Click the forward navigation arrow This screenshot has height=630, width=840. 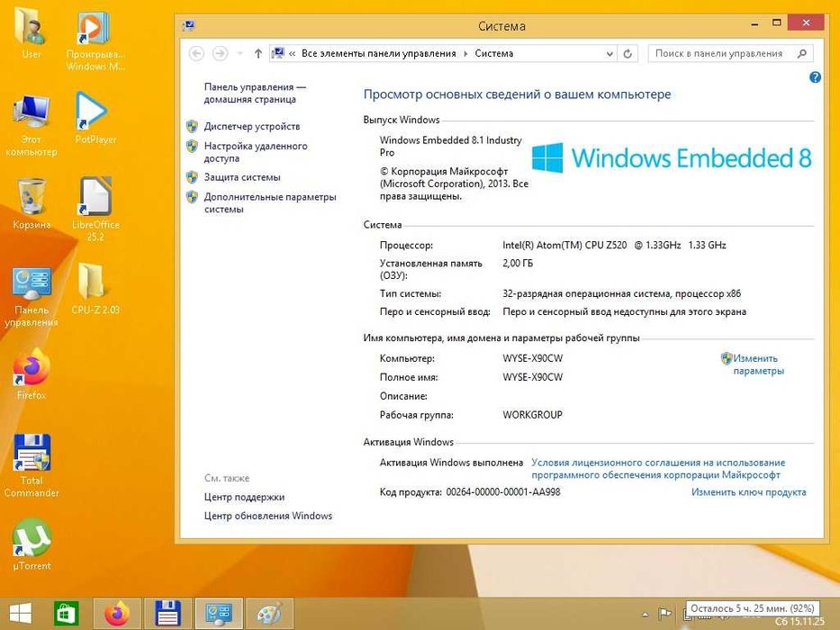click(220, 54)
